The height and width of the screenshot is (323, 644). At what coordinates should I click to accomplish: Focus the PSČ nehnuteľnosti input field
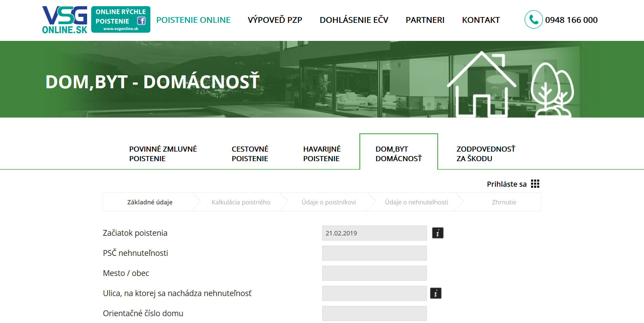tap(374, 253)
